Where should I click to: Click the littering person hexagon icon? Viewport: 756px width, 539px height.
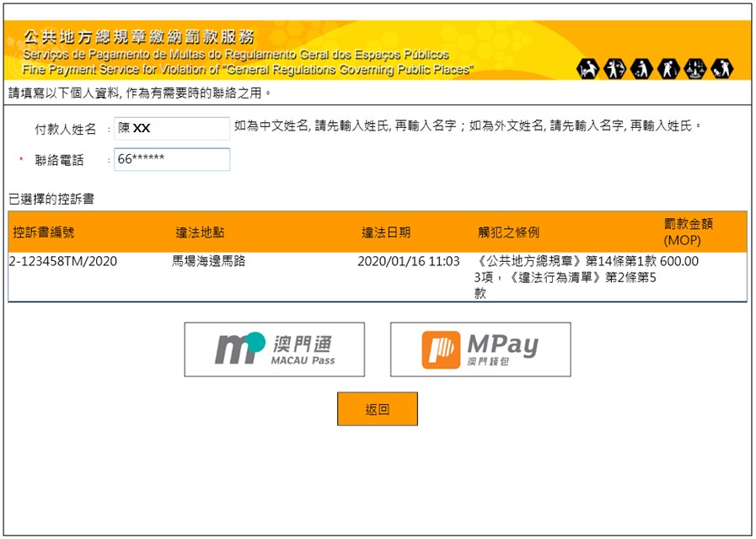641,69
